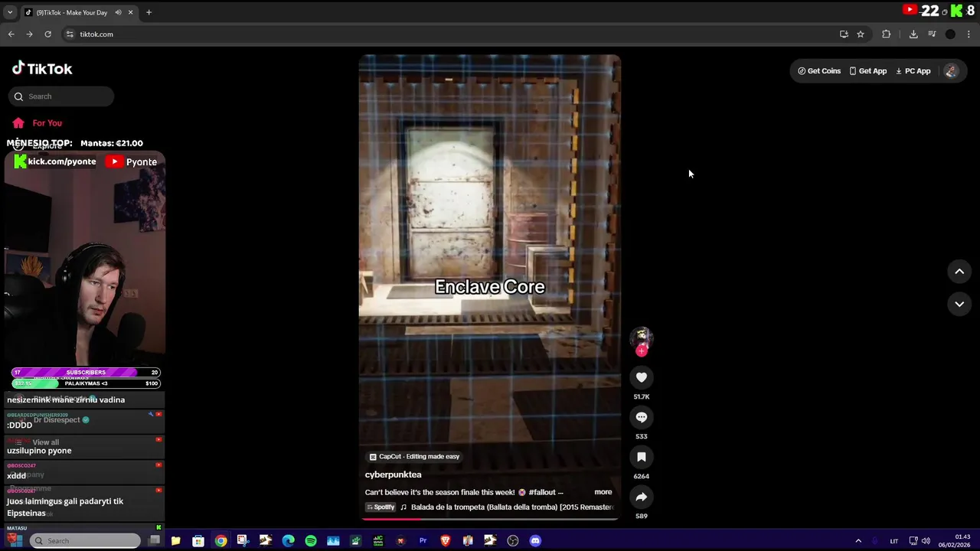Screen dimensions: 980x551
Task: Focus the TikTok search box
Action: pos(61,96)
